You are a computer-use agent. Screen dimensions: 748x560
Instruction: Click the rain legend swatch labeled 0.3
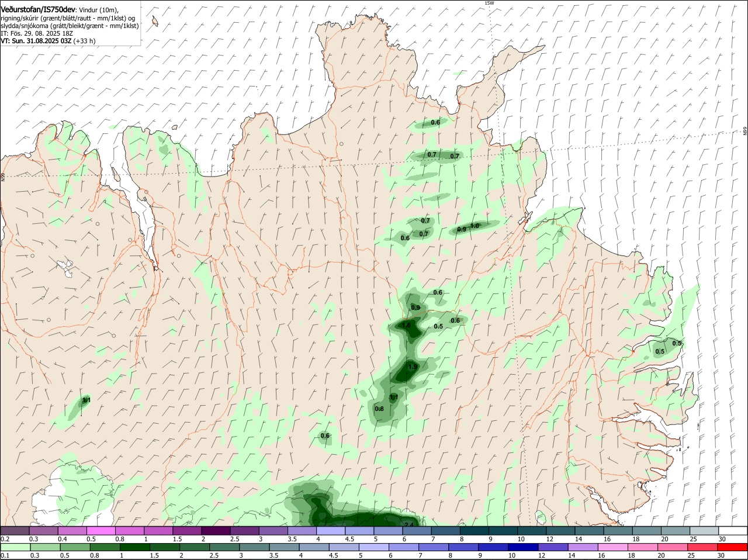pos(44,547)
